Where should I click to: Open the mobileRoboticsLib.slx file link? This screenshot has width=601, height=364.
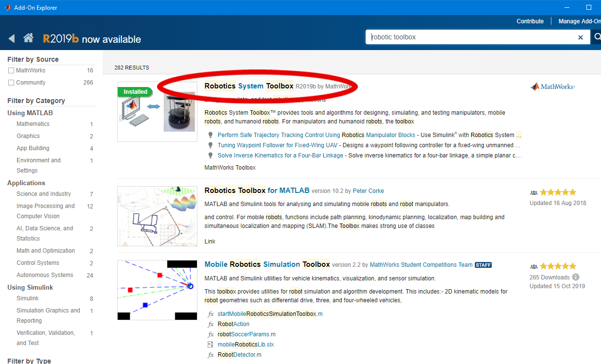246,345
